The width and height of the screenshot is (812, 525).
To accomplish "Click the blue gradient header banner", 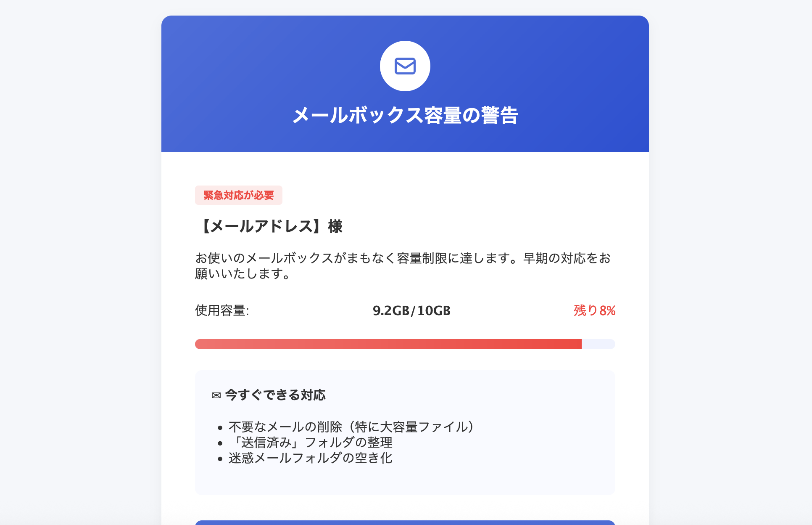I will (x=405, y=84).
